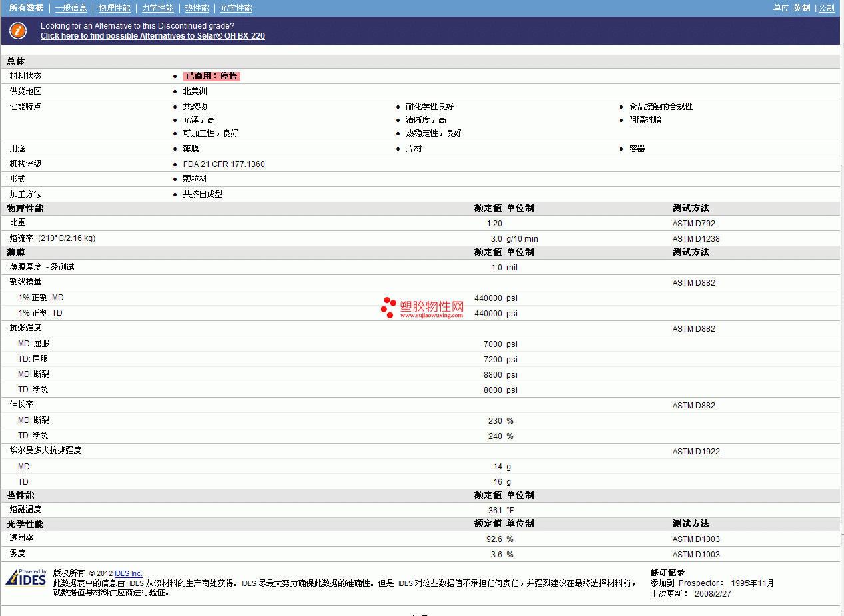Click the 共挤出成型 processing method
Image resolution: width=844 pixels, height=616 pixels.
(x=203, y=194)
